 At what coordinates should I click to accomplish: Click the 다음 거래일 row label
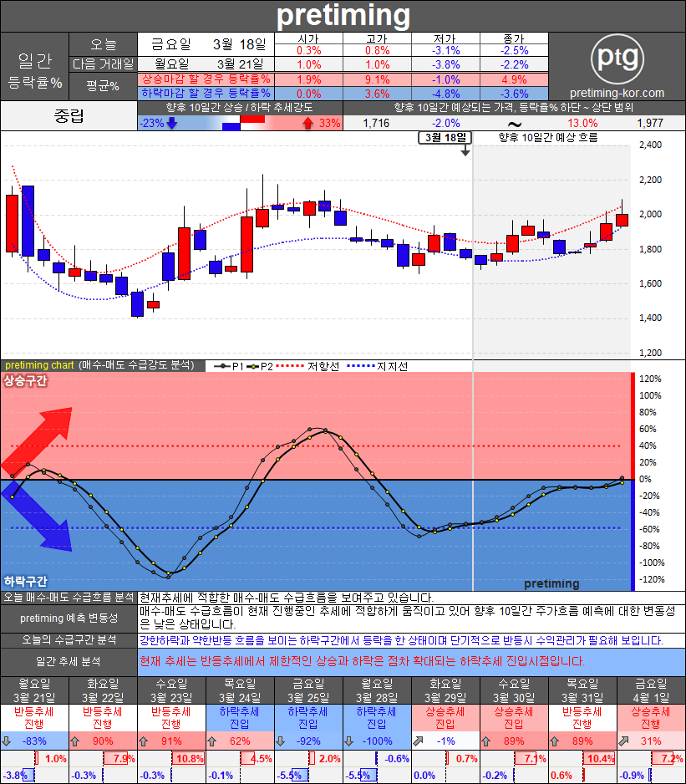click(103, 64)
